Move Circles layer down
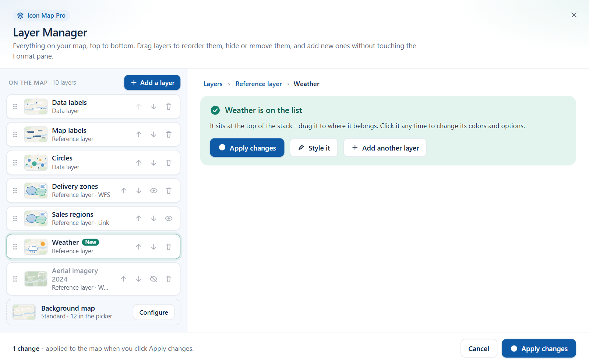Image resolution: width=589 pixels, height=364 pixels. click(x=154, y=163)
